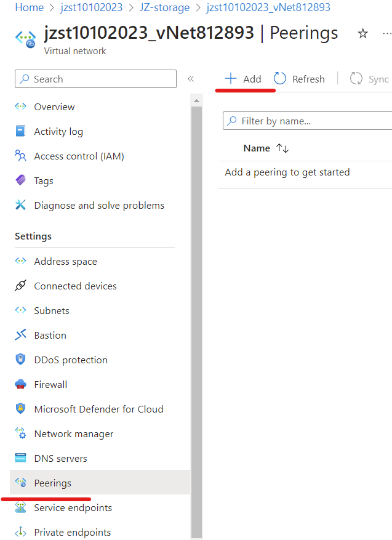Click the virtual network resource icon in header
Screen dimensions: 392x540
[25, 39]
